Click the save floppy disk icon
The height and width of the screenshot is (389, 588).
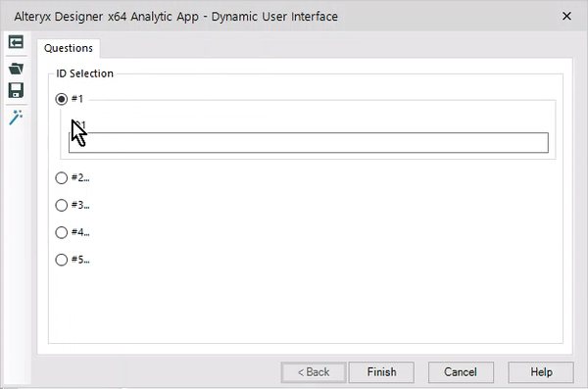click(x=16, y=90)
